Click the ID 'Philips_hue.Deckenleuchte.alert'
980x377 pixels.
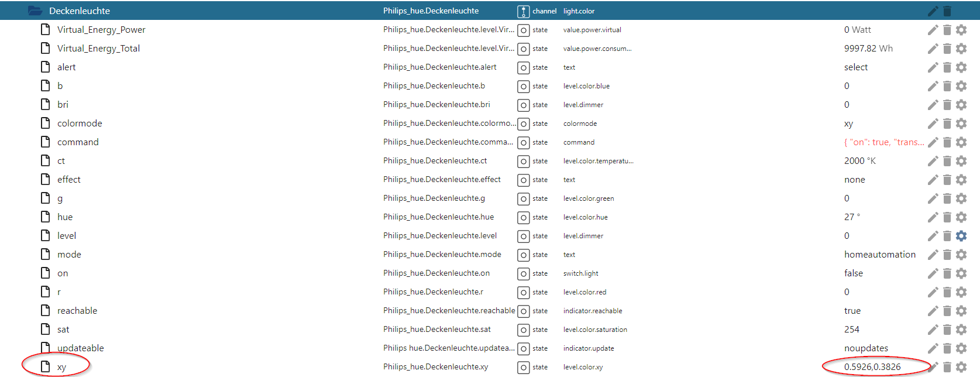(x=440, y=67)
